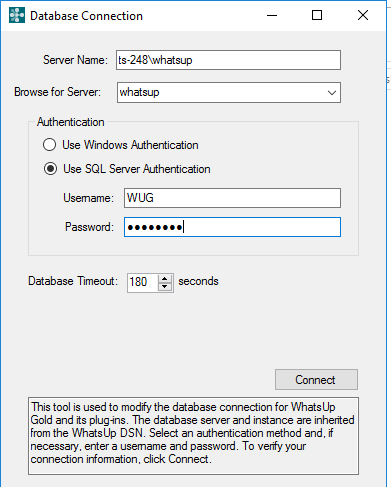Decrease Database Timeout with down arrow
Image resolution: width=391 pixels, height=487 pixels.
tap(165, 287)
